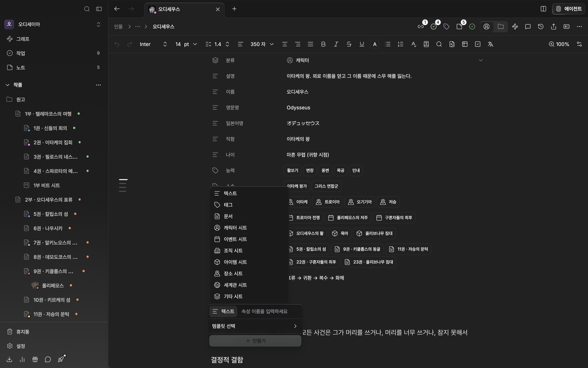This screenshot has height=368, width=588.
Task: Click the 활쏘기 ability tag
Action: [x=293, y=170]
